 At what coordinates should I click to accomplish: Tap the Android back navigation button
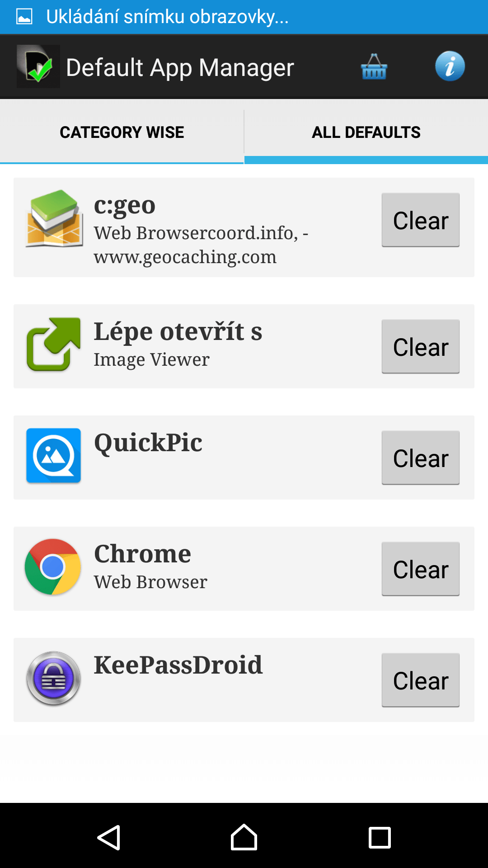click(109, 837)
